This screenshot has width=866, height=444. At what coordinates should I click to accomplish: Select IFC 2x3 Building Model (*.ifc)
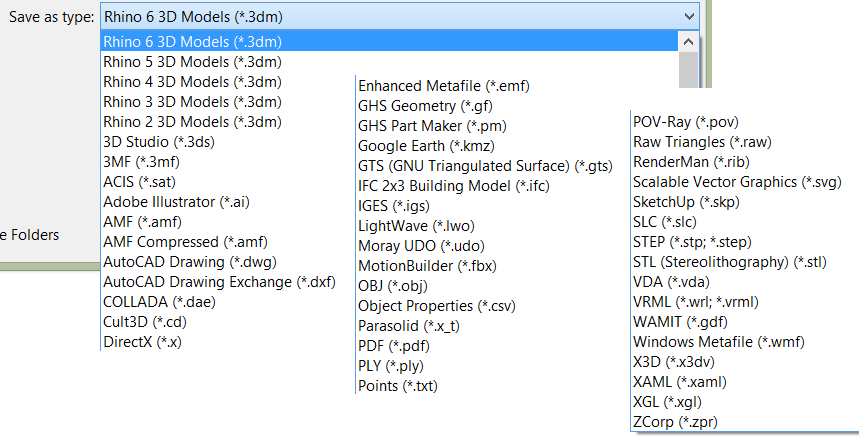pyautogui.click(x=453, y=186)
